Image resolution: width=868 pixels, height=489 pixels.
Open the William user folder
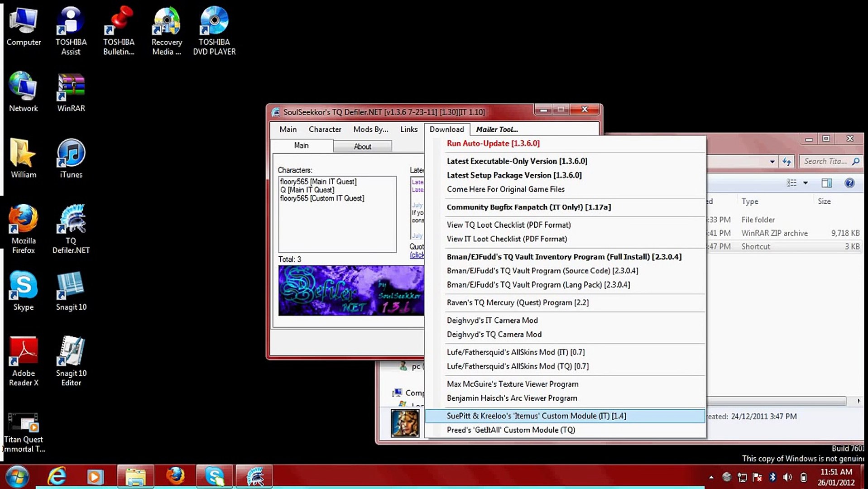24,158
